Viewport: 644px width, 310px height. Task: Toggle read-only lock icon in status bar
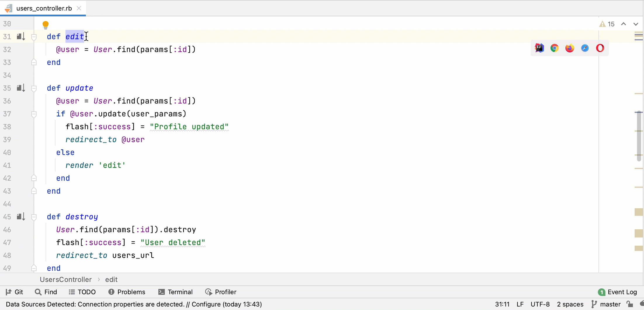[x=630, y=304]
